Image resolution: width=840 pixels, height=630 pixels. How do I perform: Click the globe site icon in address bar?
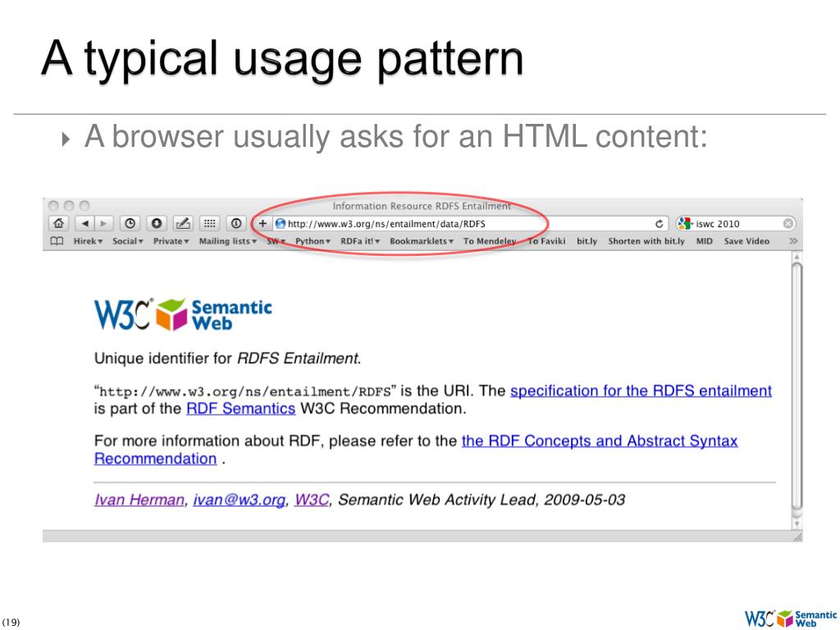point(280,223)
